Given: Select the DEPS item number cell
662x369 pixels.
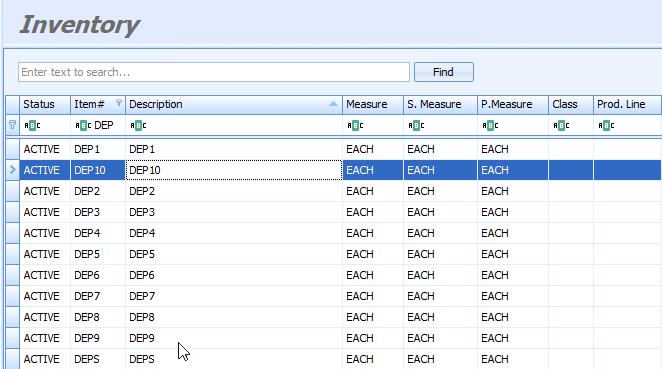Looking at the screenshot, I should pos(98,359).
